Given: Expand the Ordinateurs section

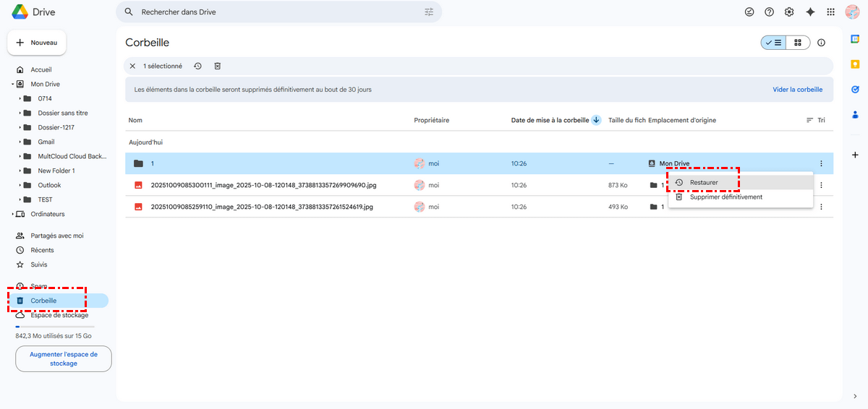Looking at the screenshot, I should (12, 214).
